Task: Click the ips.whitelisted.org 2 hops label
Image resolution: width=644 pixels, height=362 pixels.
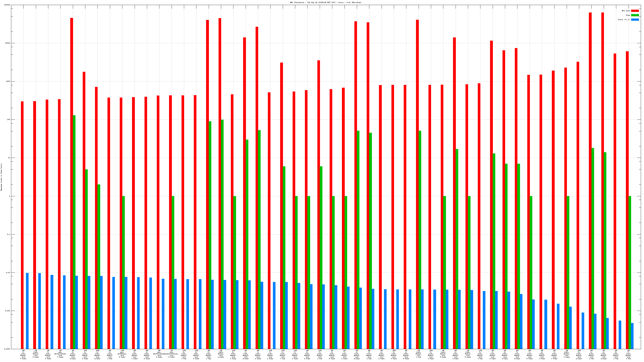Action: 159,354
